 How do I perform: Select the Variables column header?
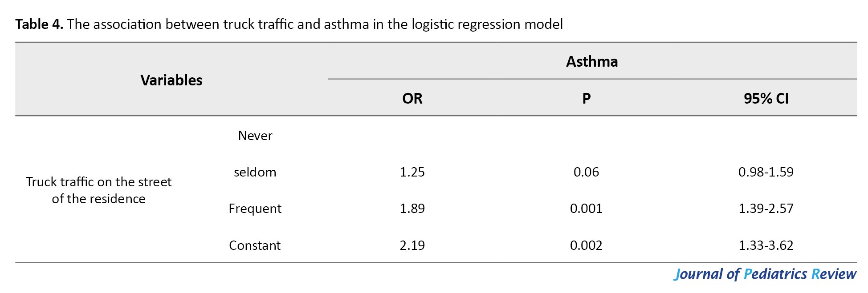click(171, 80)
